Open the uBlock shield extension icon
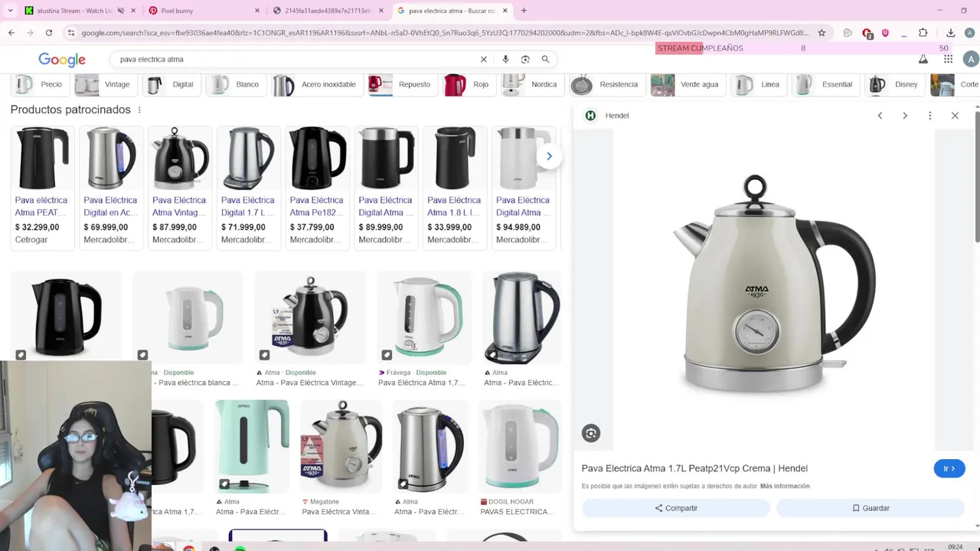 (886, 33)
